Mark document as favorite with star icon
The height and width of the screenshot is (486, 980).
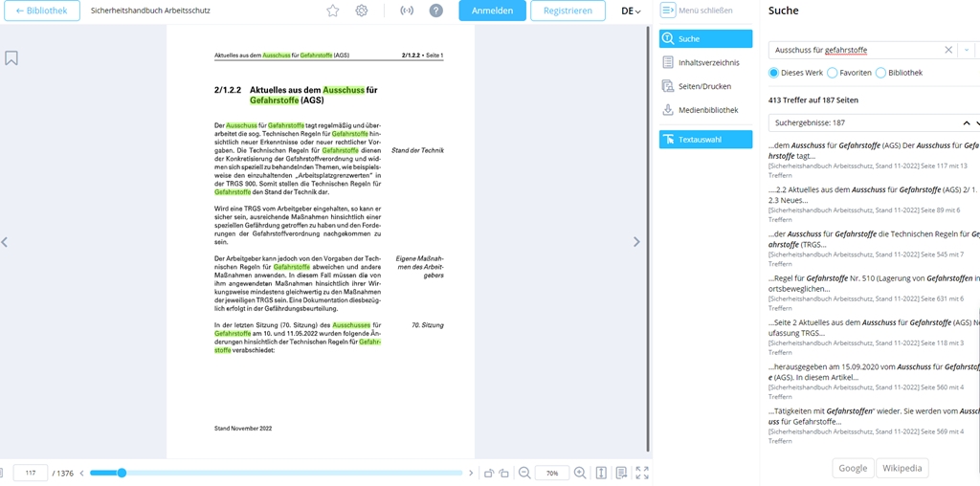pyautogui.click(x=332, y=11)
